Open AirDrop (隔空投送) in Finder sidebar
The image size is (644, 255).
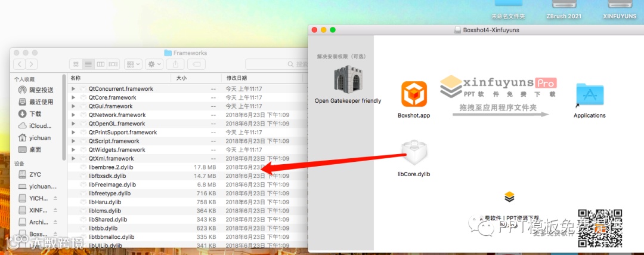(x=36, y=90)
